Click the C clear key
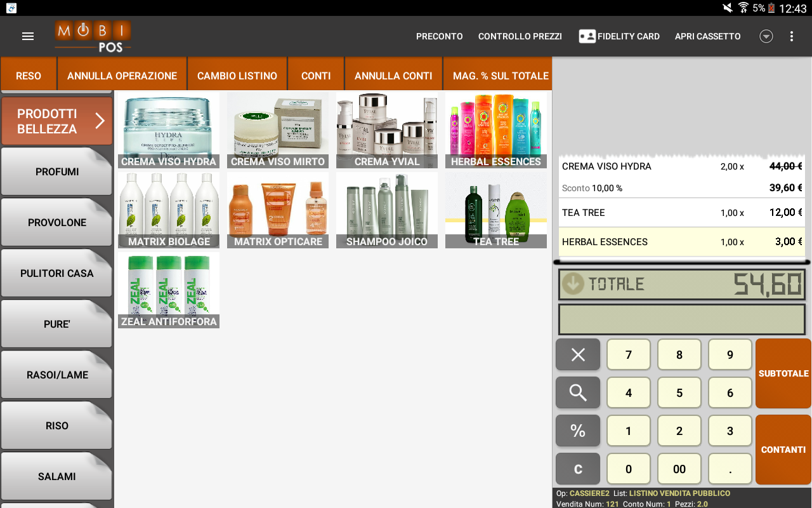The height and width of the screenshot is (508, 812). pos(578,469)
